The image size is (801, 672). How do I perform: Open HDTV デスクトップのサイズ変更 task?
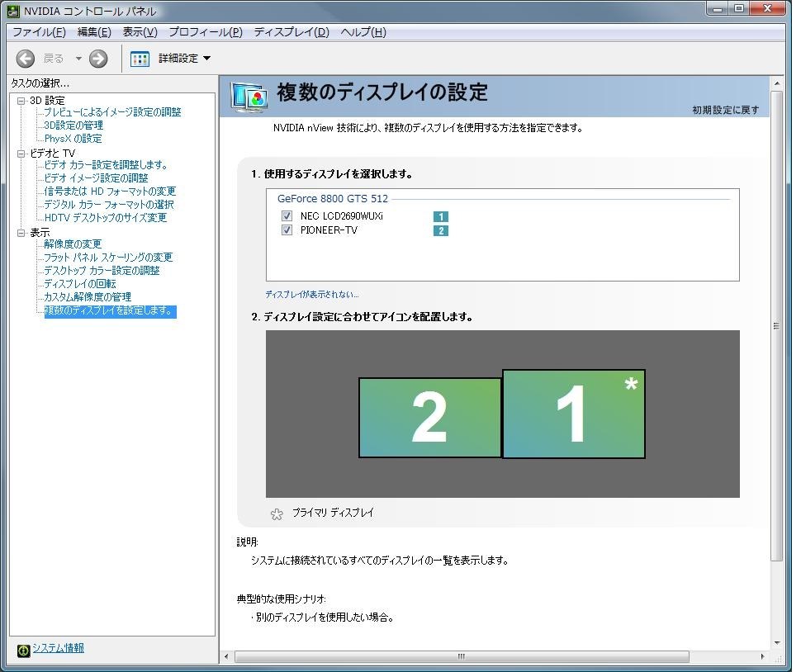tap(105, 218)
